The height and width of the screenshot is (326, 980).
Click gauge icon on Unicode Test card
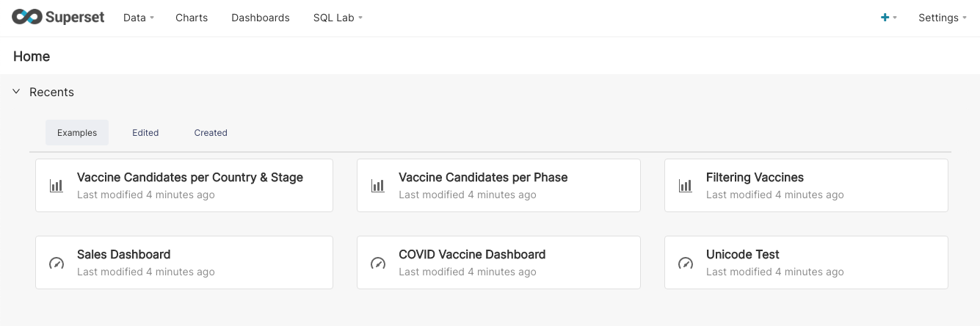[x=686, y=263]
